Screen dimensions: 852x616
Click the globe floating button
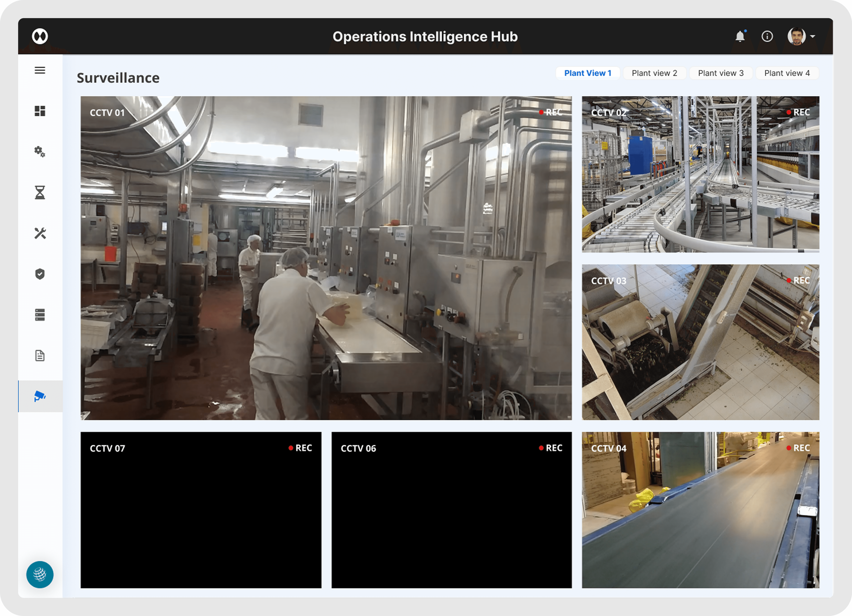tap(40, 574)
